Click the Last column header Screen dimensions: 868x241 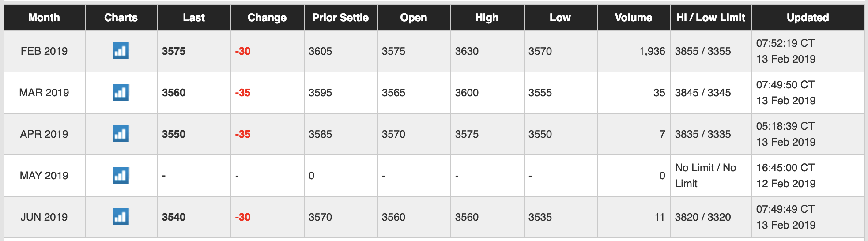194,18
